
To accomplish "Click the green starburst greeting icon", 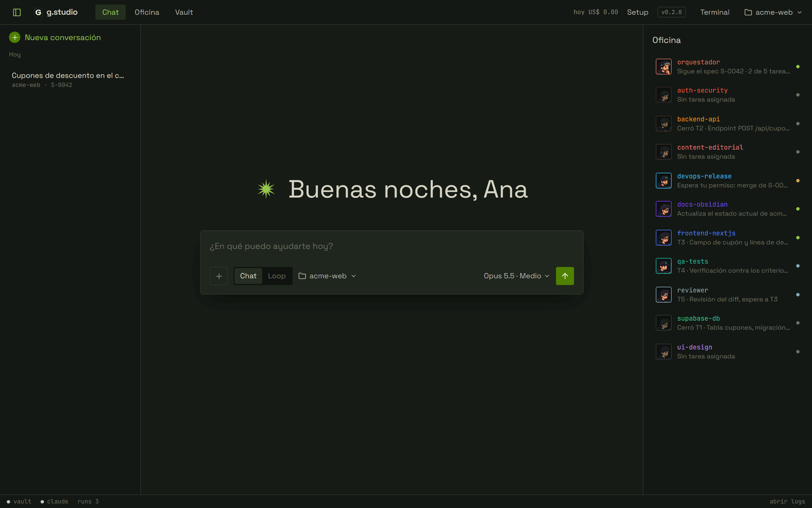I will [266, 189].
